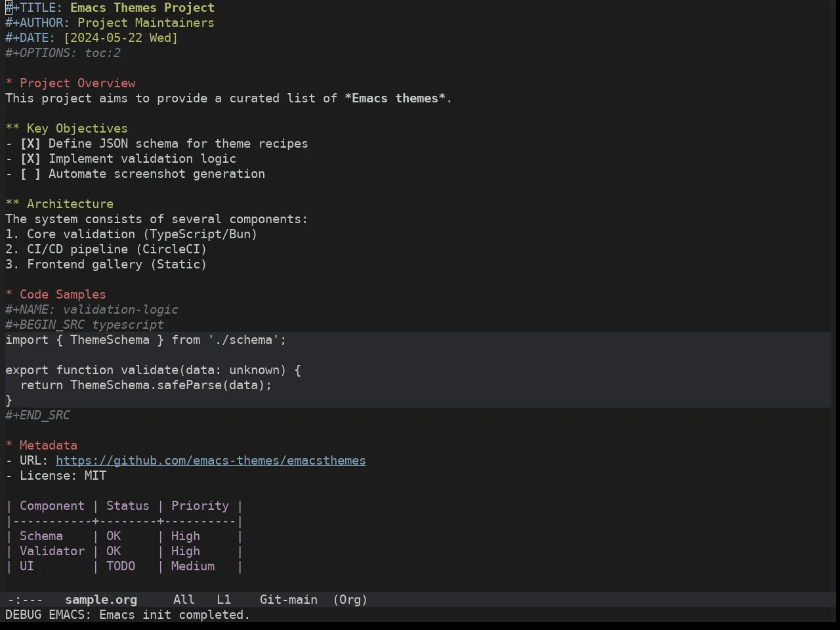Screen dimensions: 840x630
Task: Click the bold *Emacs themes* text
Action: coord(395,98)
